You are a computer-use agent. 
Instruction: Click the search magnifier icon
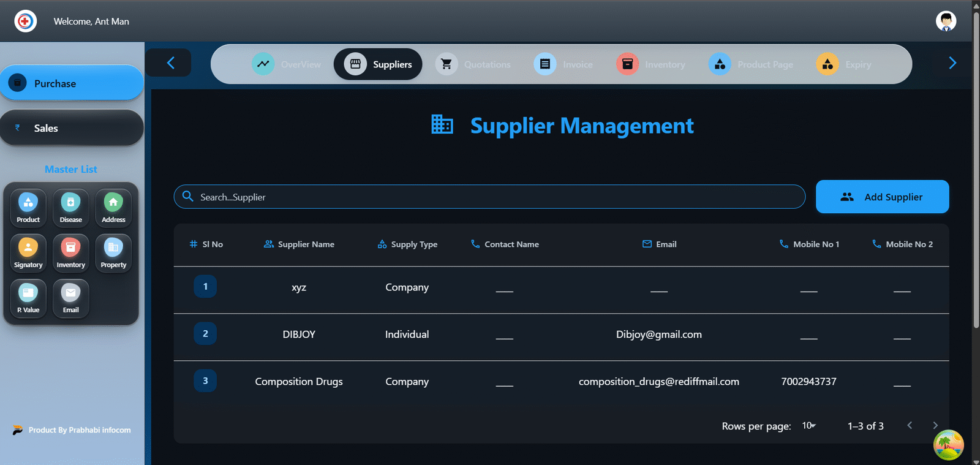click(188, 196)
